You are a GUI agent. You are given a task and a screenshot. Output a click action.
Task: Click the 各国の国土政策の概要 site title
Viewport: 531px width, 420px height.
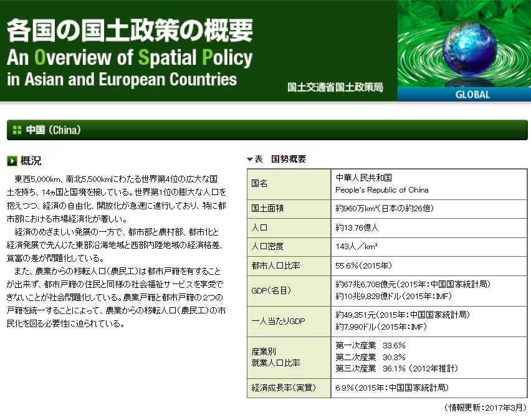[130, 30]
